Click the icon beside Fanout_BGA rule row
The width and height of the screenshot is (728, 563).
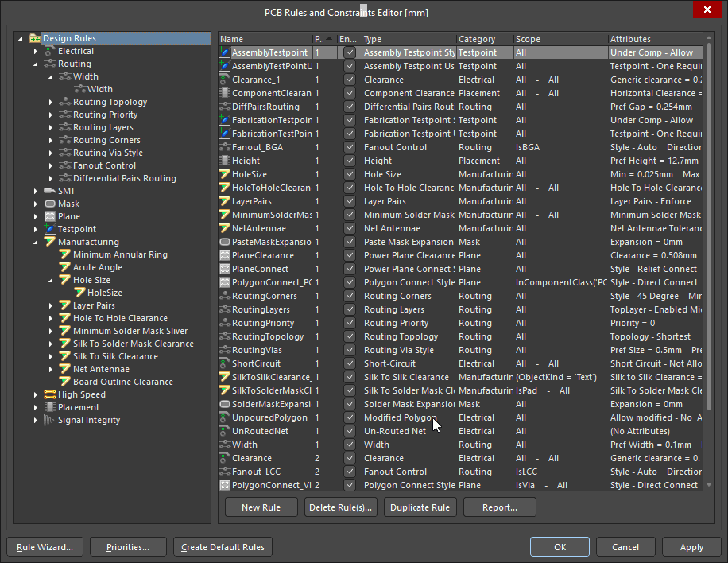point(225,147)
